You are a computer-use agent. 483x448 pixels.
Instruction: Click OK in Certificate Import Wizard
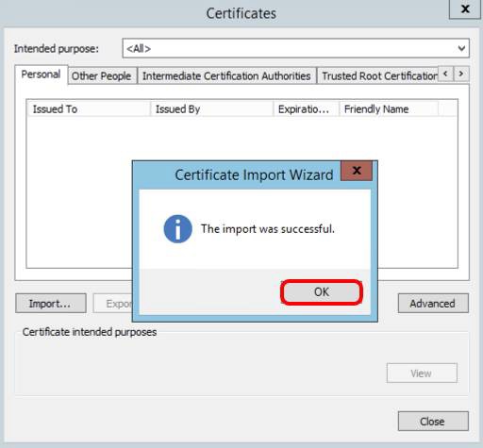(322, 292)
